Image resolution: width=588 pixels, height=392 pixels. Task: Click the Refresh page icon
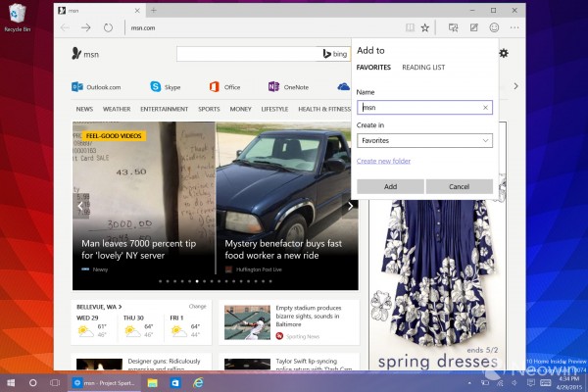(108, 27)
